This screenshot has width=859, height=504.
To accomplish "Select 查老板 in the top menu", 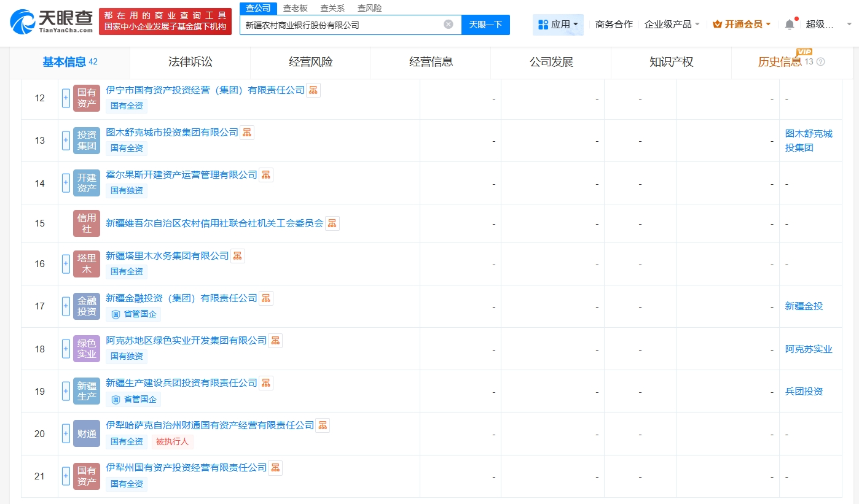I will pyautogui.click(x=294, y=8).
